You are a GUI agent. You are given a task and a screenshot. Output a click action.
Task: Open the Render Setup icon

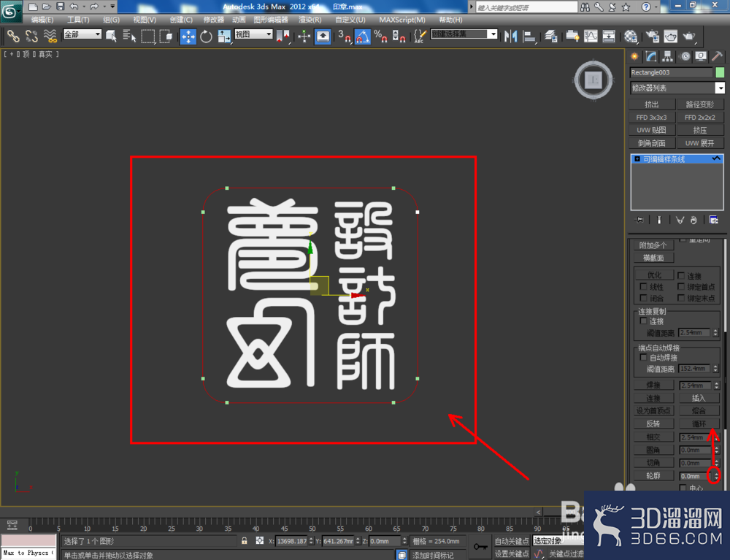(x=652, y=37)
